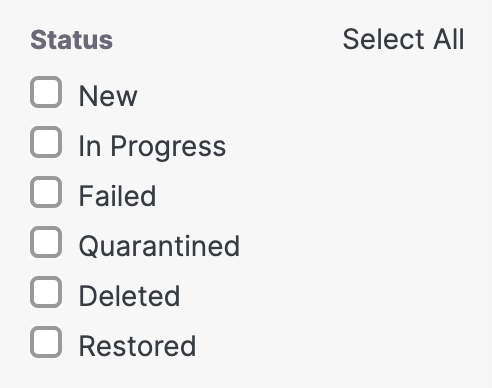Viewport: 492px width, 388px height.
Task: Choose every status via Select All
Action: click(403, 39)
